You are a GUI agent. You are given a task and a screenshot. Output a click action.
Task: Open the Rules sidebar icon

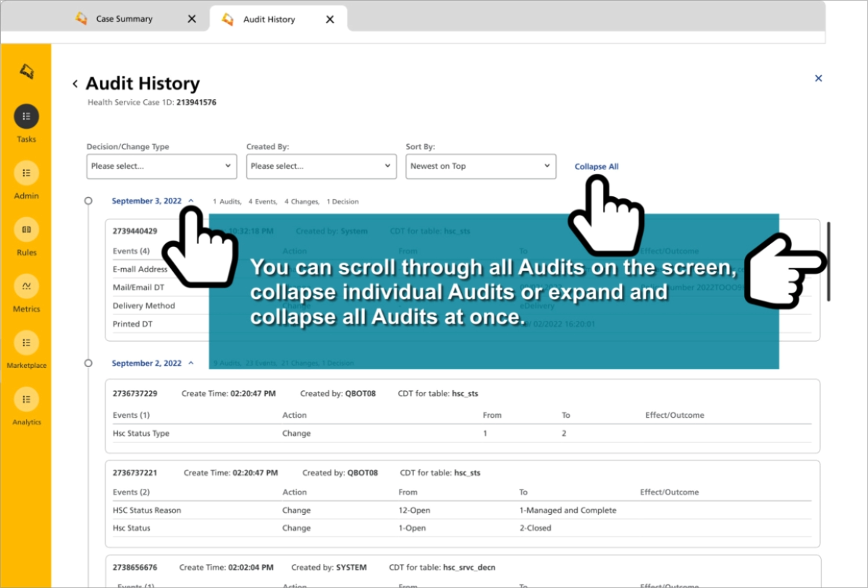tap(26, 230)
